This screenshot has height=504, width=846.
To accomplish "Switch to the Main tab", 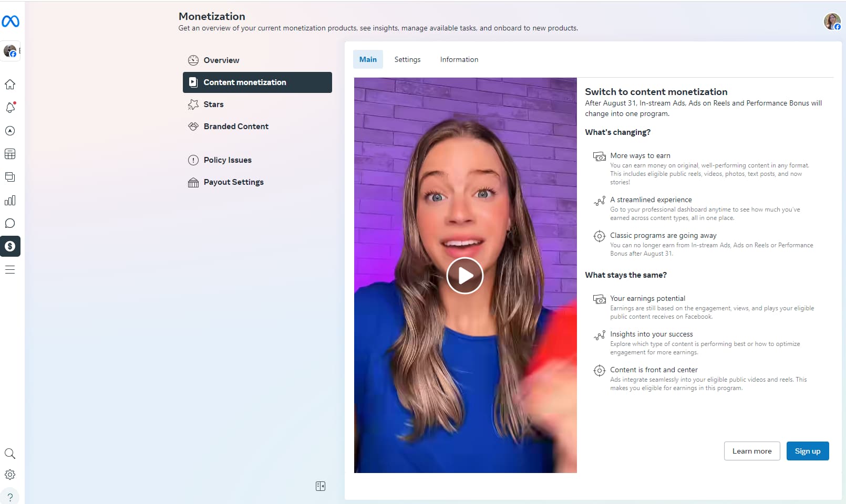I will pos(368,59).
